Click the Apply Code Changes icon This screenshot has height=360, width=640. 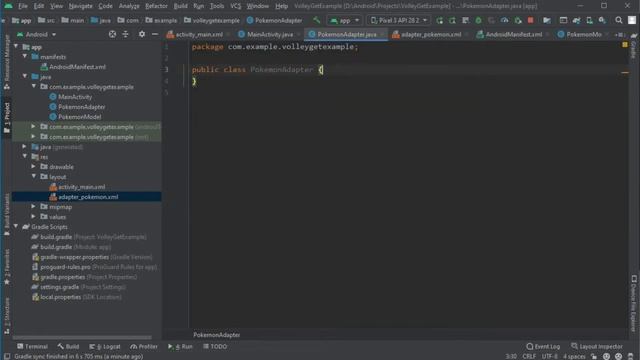pos(465,20)
